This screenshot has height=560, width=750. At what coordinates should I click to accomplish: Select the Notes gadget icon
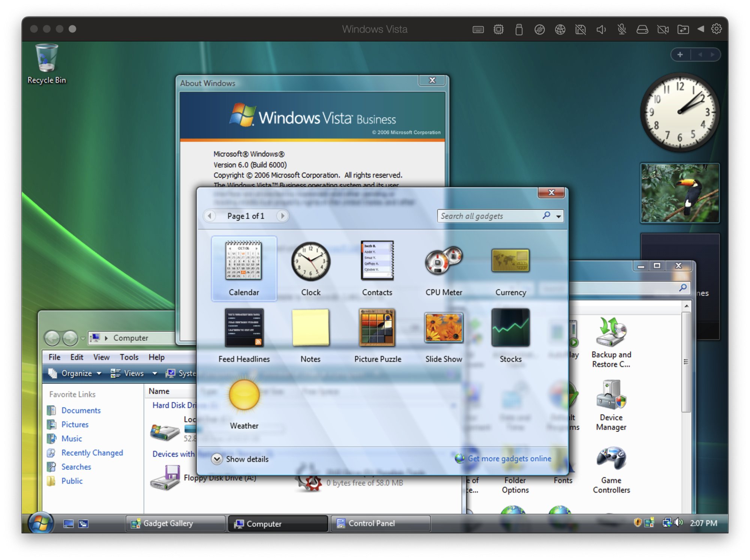[310, 328]
